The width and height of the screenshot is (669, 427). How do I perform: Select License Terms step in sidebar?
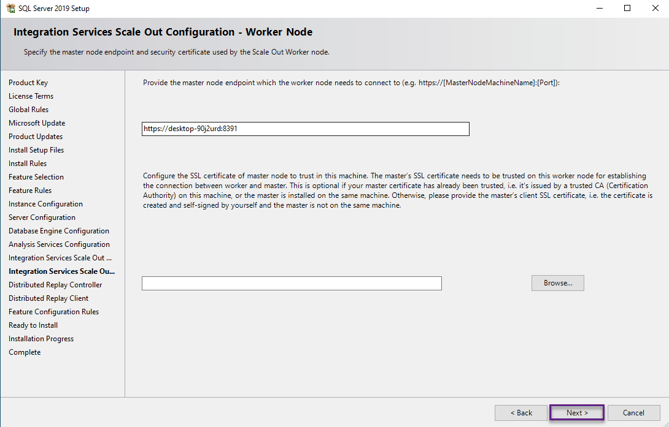(31, 96)
